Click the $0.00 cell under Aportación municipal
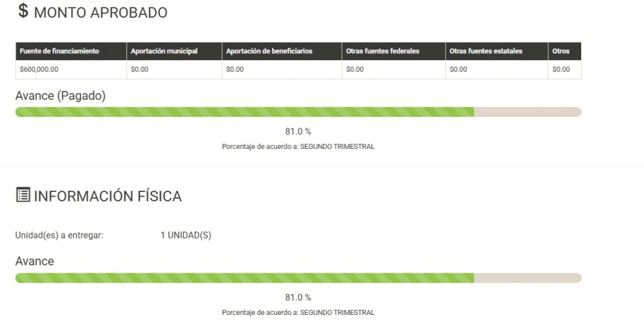Screen dimensions: 644x332 pyautogui.click(x=174, y=70)
